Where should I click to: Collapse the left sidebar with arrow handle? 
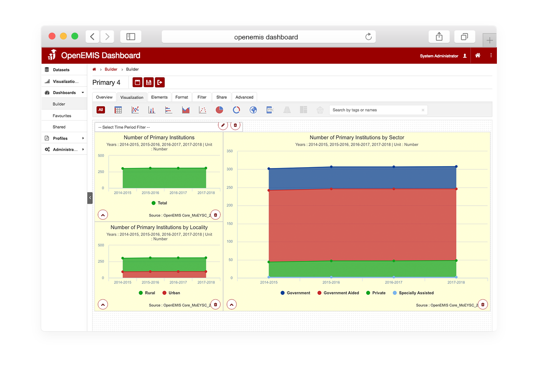[x=90, y=198]
